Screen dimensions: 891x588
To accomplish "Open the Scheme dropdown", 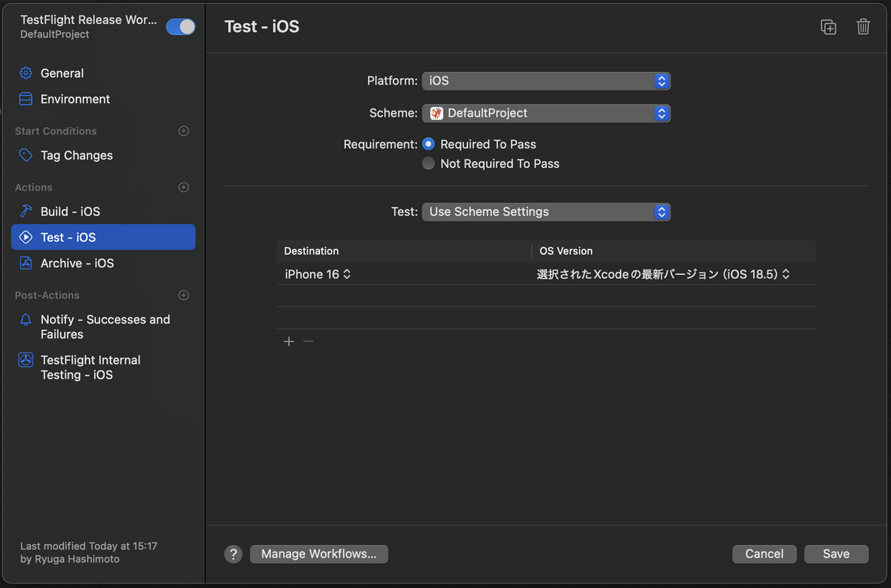I will tap(546, 114).
